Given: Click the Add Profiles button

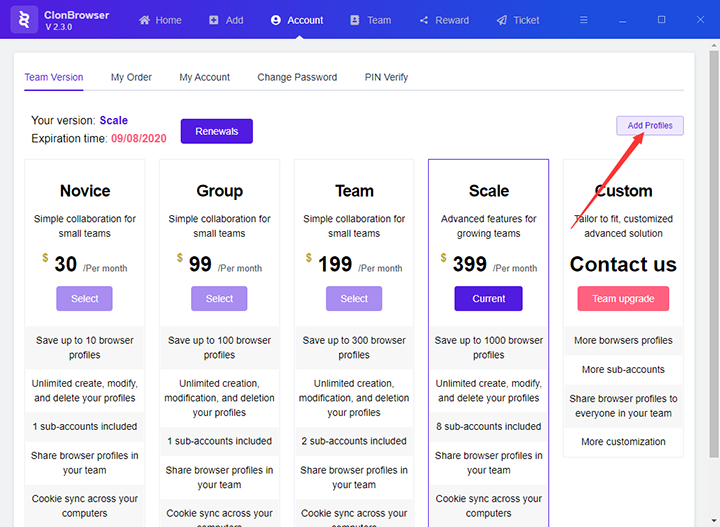Looking at the screenshot, I should (650, 125).
